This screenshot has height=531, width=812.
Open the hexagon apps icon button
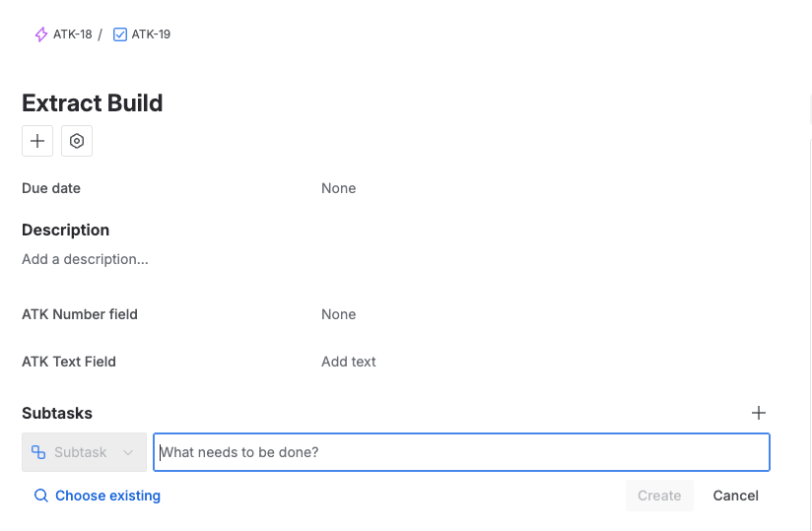click(77, 141)
